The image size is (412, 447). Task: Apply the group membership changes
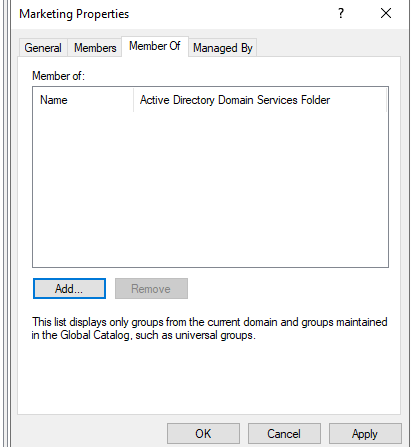[x=365, y=434]
